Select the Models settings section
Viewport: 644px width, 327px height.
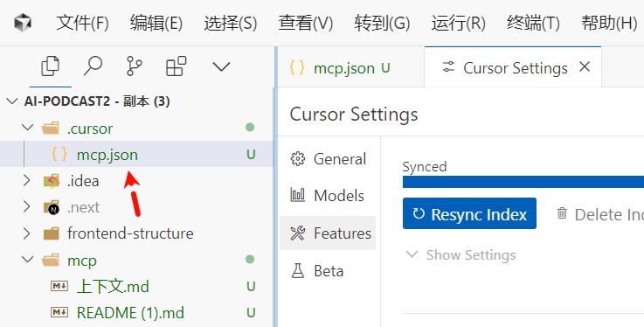[328, 196]
